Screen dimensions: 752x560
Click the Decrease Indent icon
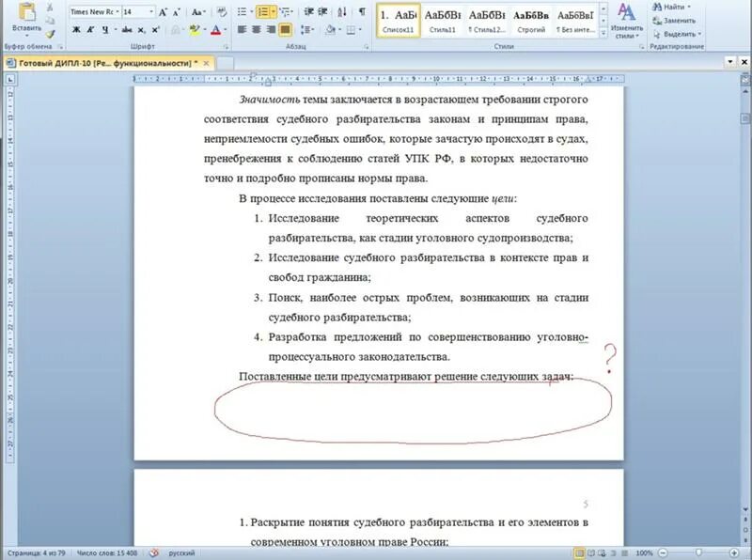pyautogui.click(x=309, y=12)
